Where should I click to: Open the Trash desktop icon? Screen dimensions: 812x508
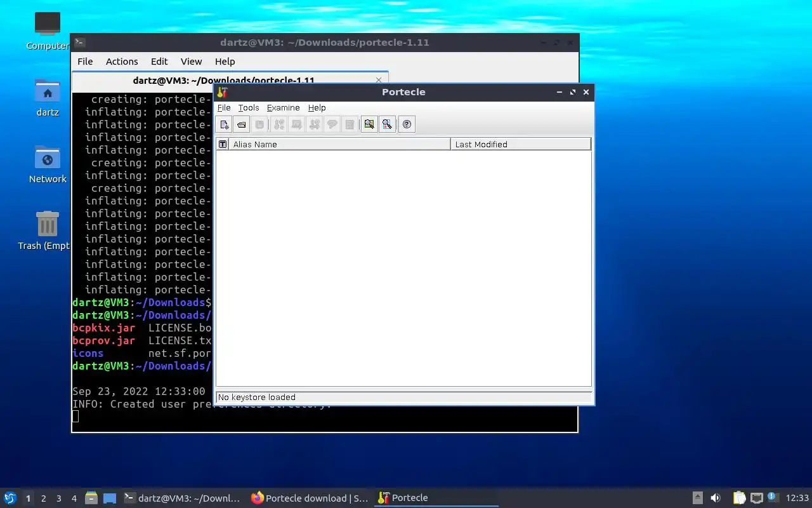tap(47, 231)
